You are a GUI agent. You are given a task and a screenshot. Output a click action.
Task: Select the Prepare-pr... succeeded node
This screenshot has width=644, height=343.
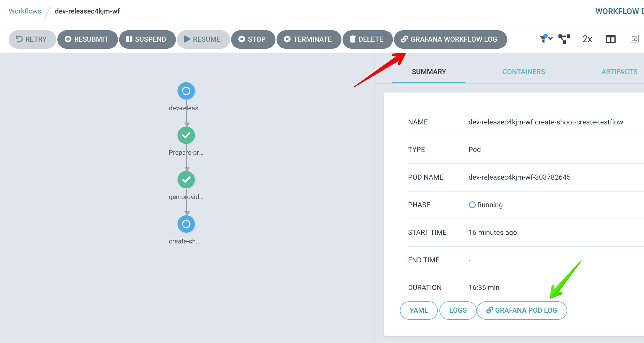coord(186,135)
